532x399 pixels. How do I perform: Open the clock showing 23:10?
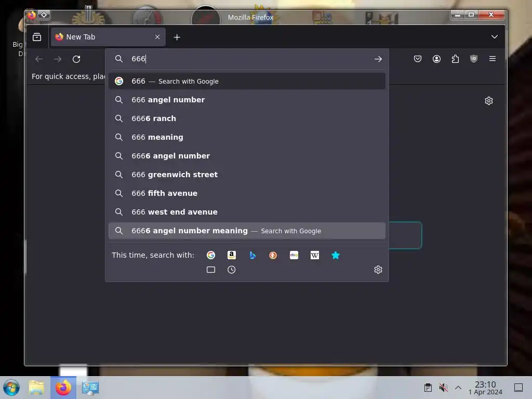click(x=485, y=388)
